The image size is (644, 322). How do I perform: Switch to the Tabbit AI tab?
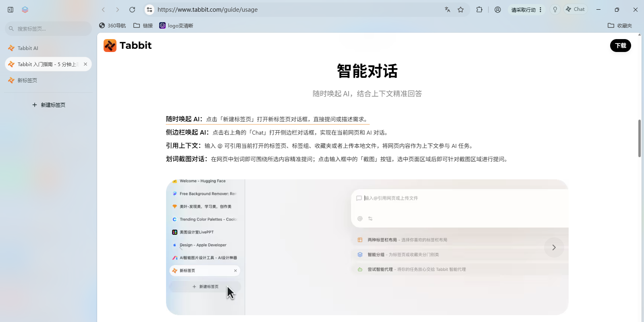coord(48,48)
